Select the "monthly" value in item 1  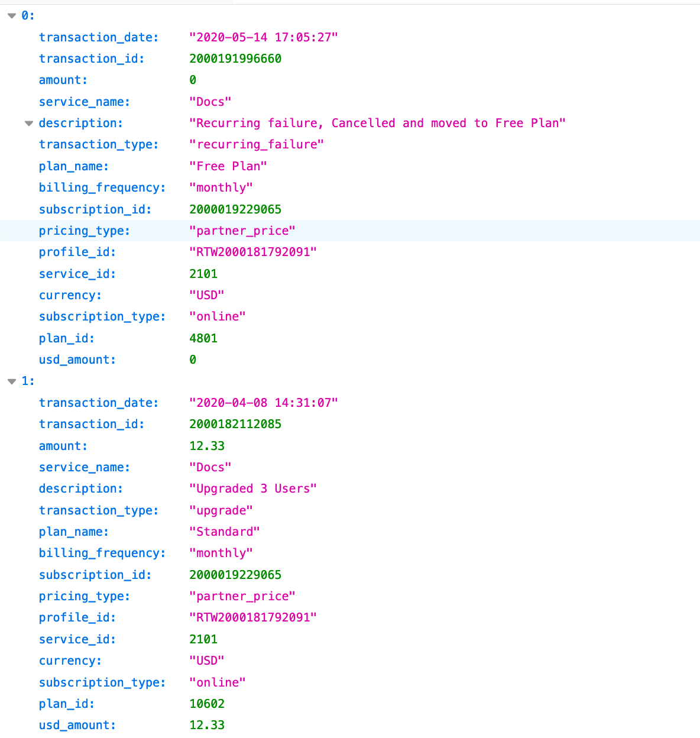221,553
